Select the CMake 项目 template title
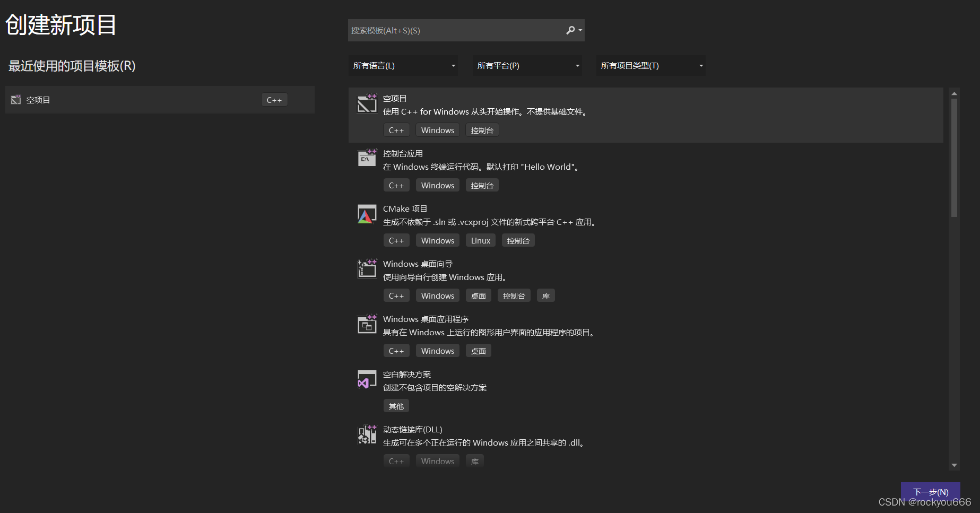 tap(405, 208)
